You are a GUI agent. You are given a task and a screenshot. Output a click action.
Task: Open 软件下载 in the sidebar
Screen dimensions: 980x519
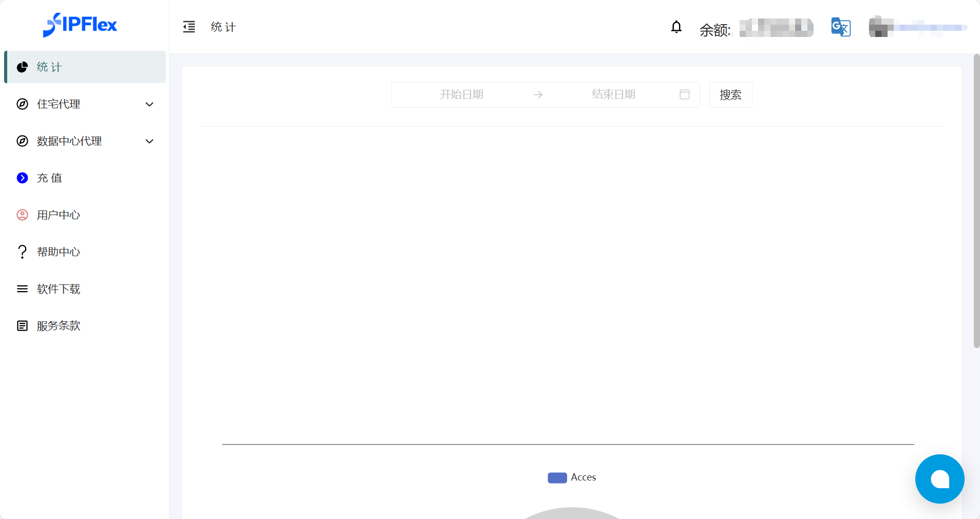58,289
